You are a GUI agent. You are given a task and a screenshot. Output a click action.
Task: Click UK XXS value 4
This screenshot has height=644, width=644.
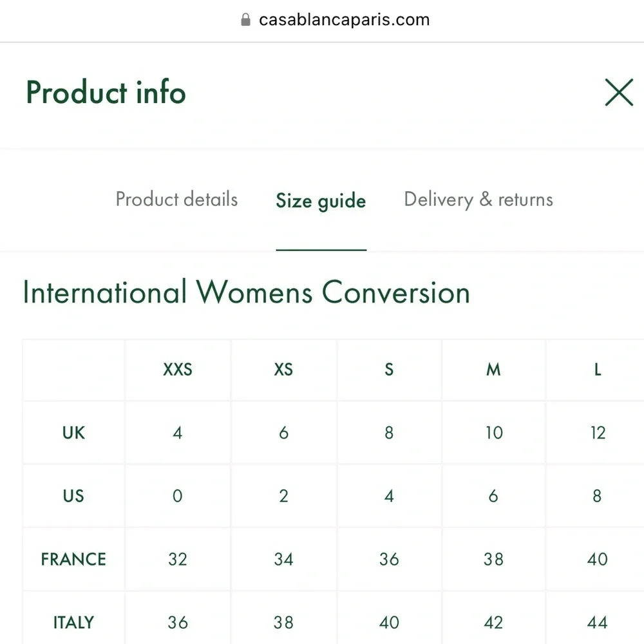tap(178, 433)
